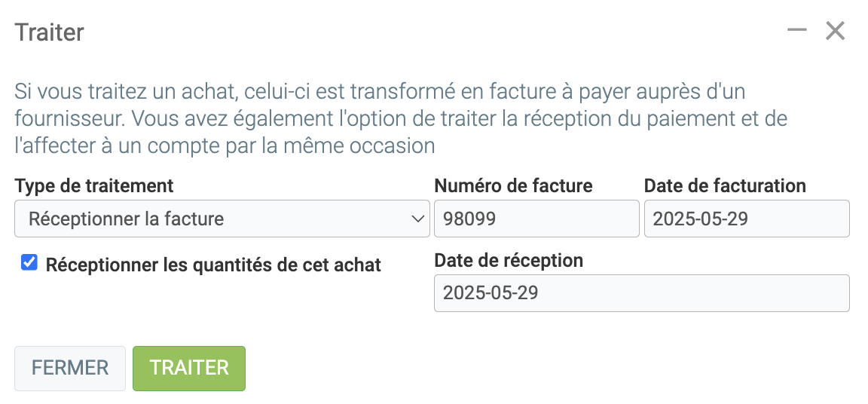This screenshot has height=404, width=868.
Task: Click the reception date value 2025-05-29
Action: coord(491,293)
